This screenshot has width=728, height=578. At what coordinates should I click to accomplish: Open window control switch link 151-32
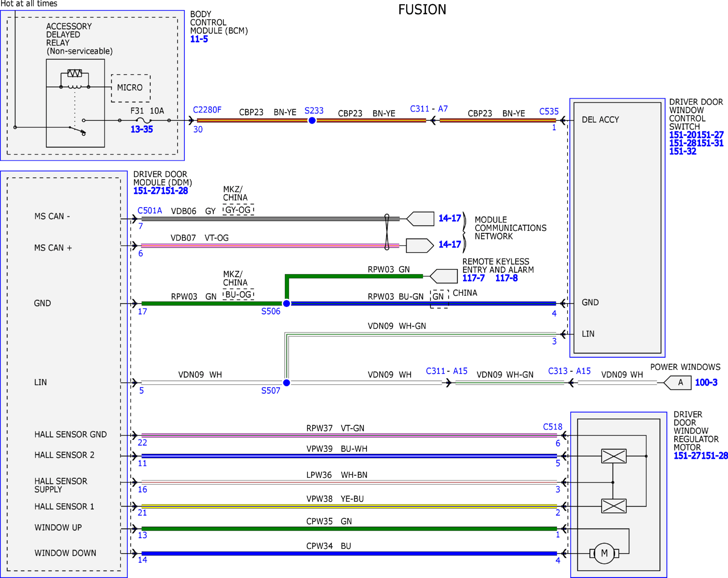[683, 152]
